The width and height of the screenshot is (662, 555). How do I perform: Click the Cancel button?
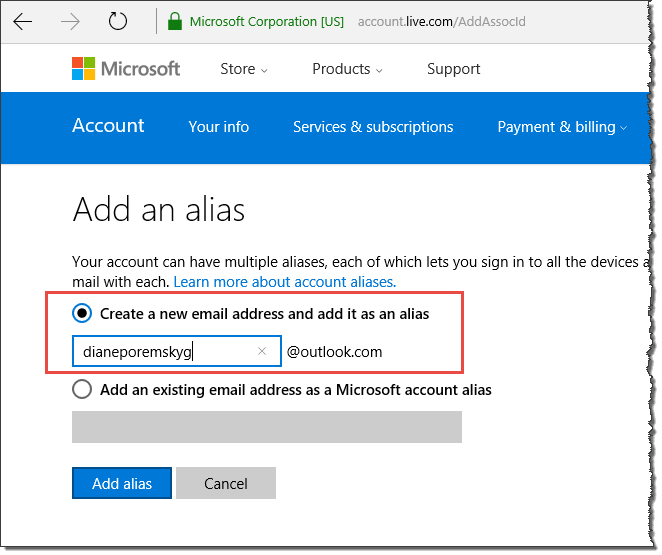pyautogui.click(x=225, y=483)
